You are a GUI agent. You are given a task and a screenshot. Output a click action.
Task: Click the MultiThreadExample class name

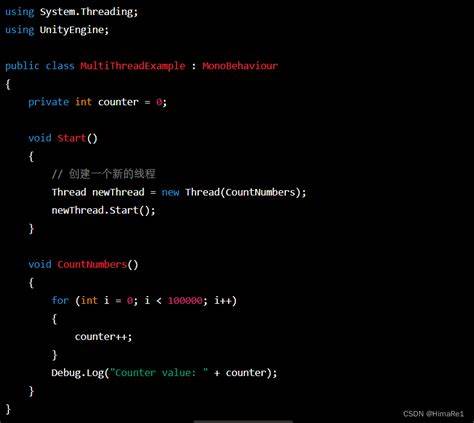(x=133, y=66)
